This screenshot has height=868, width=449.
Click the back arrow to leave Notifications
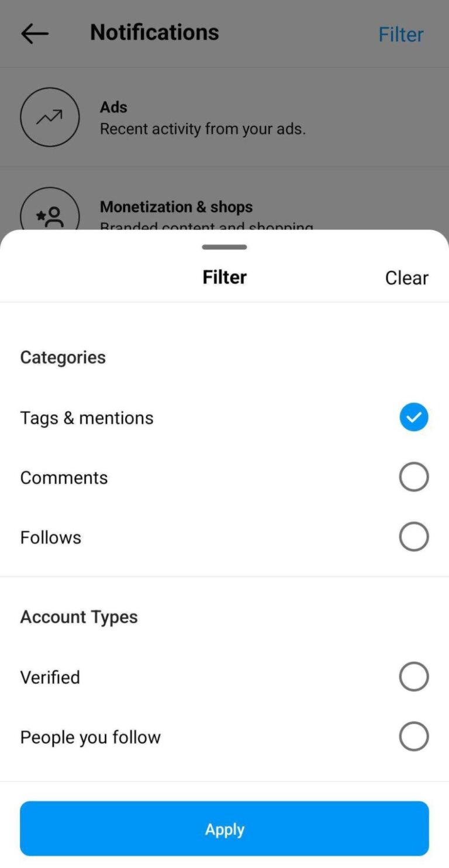pos(34,33)
